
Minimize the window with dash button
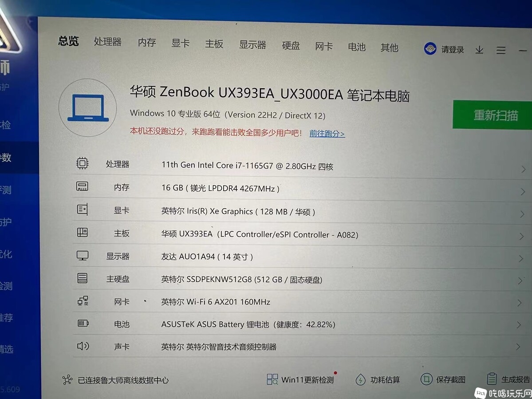click(523, 51)
